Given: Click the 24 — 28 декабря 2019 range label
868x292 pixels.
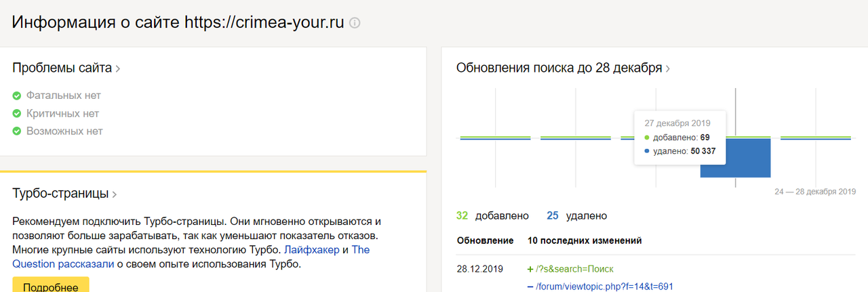Looking at the screenshot, I should (815, 192).
